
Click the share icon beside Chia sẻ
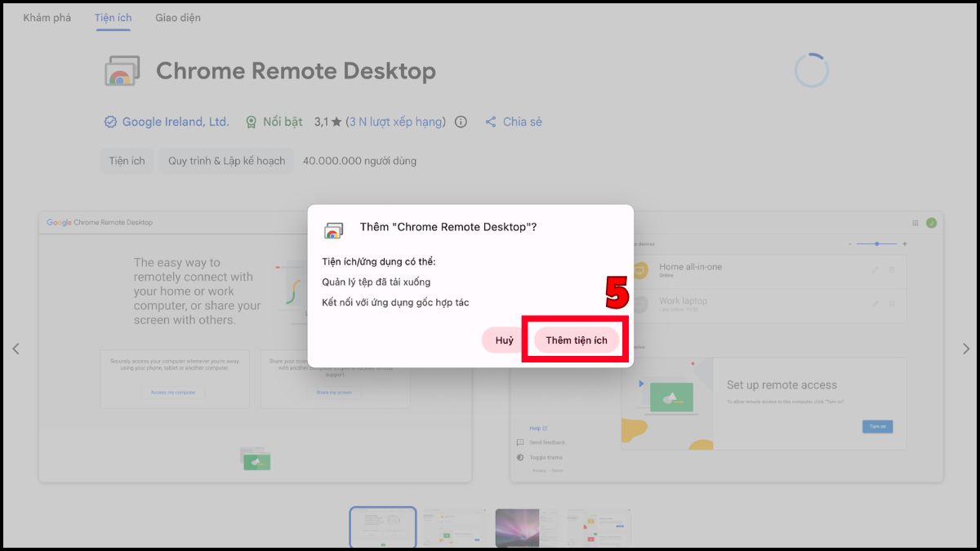(x=491, y=122)
